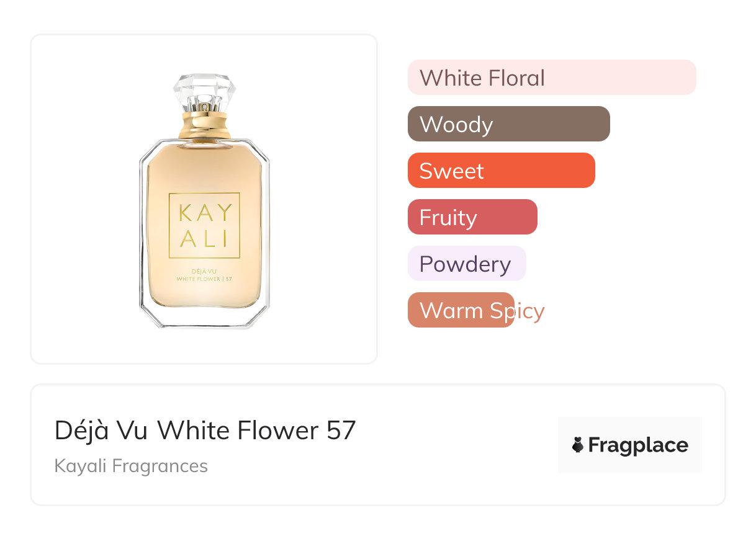This screenshot has width=756, height=536.
Task: Click the orange Sweet accord bar
Action: click(x=501, y=171)
